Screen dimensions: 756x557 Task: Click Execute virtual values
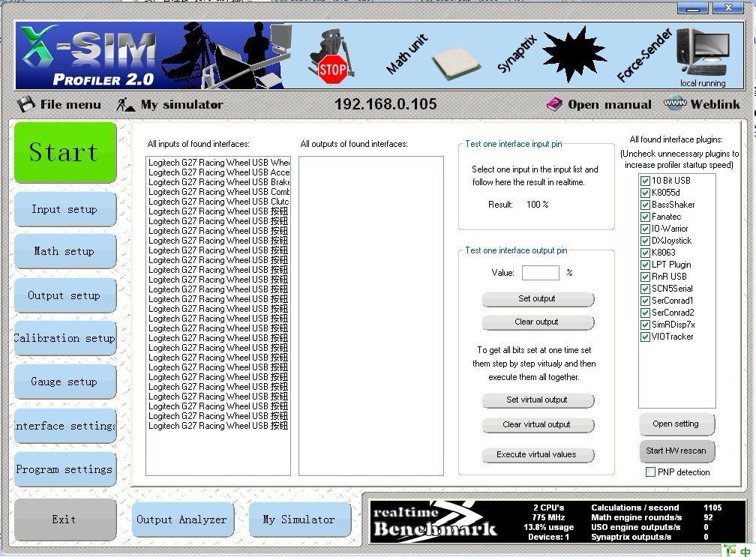[538, 455]
